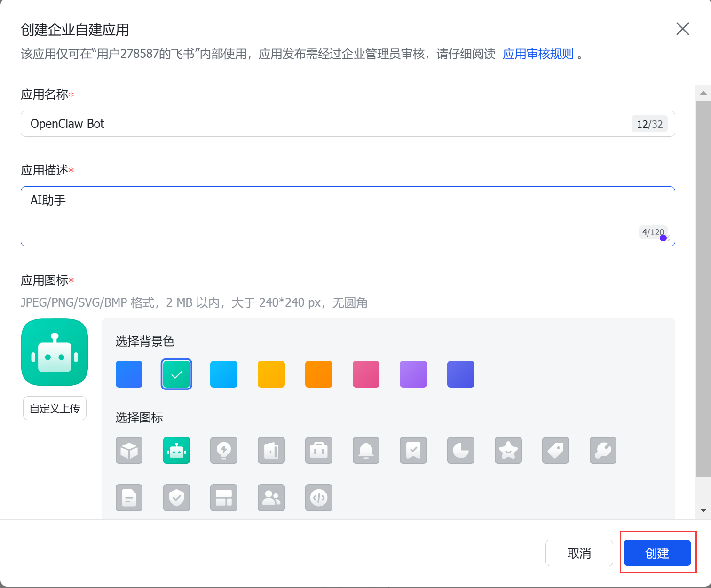
Task: Pick the pink background color
Action: (366, 374)
